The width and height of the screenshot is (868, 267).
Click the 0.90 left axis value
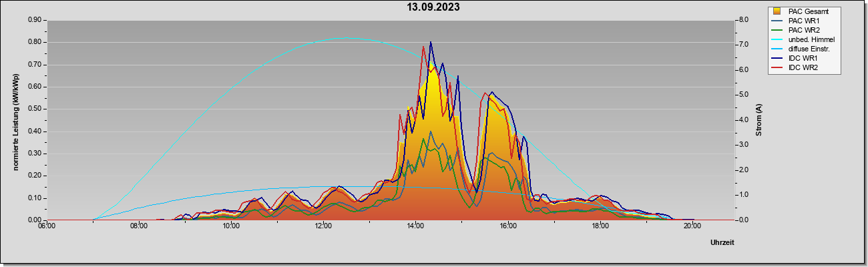click(35, 20)
